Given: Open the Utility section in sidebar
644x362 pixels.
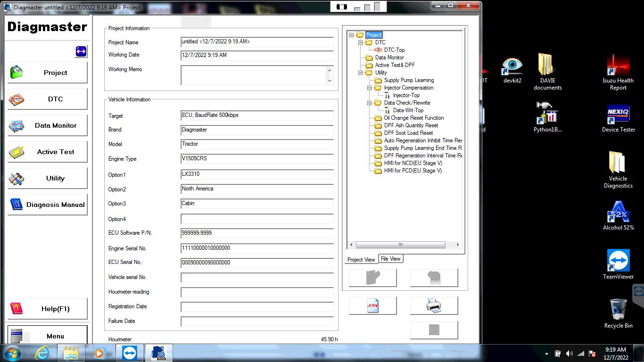Looking at the screenshot, I should pos(48,178).
